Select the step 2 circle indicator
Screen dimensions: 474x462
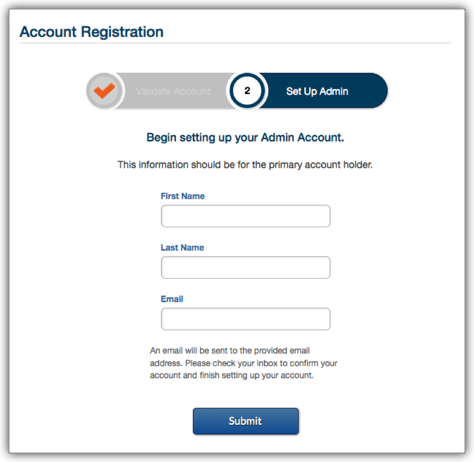(247, 91)
